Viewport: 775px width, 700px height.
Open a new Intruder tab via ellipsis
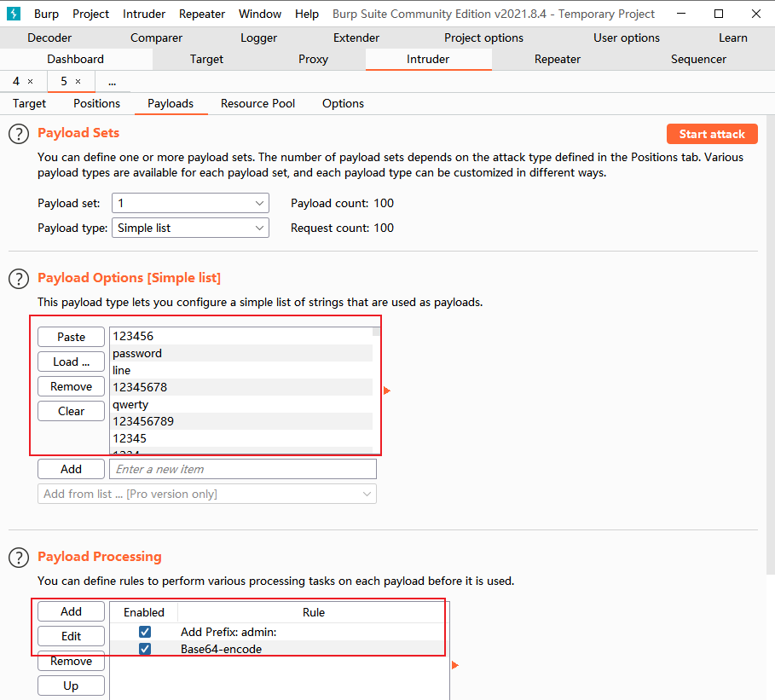pos(113,82)
